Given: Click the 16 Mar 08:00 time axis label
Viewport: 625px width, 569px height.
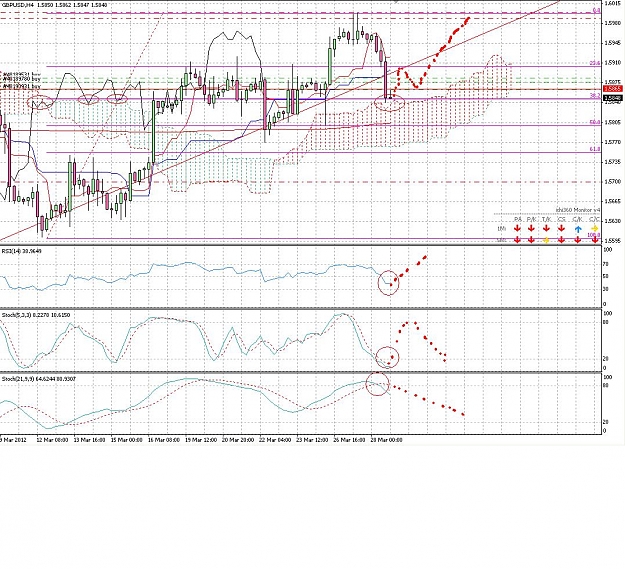Looking at the screenshot, I should click(x=163, y=440).
